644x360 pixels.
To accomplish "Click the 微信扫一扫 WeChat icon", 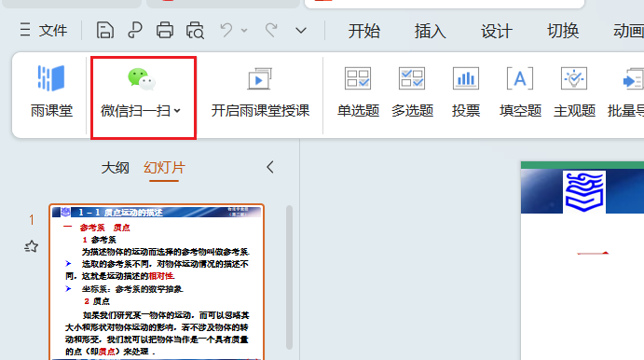I will tap(142, 78).
